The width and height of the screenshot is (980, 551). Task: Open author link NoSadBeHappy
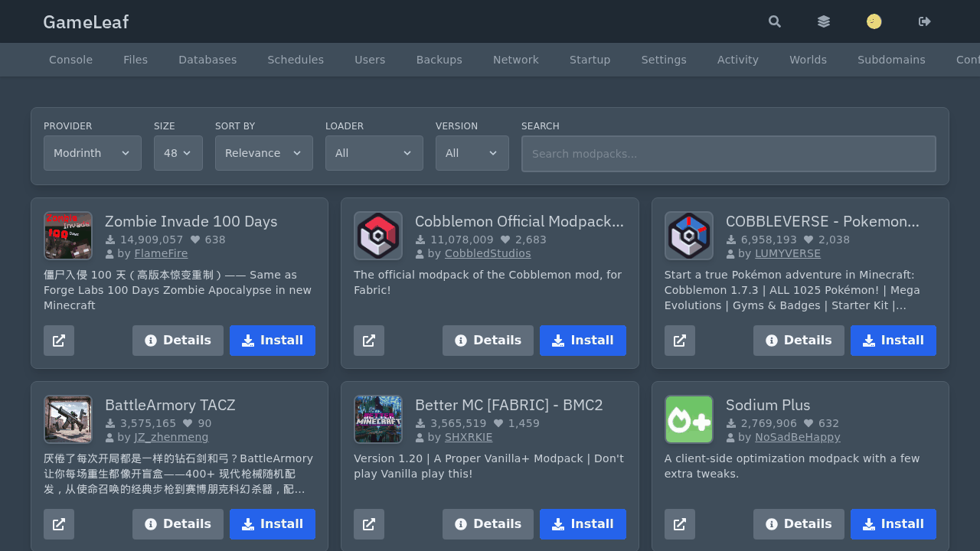coord(798,437)
